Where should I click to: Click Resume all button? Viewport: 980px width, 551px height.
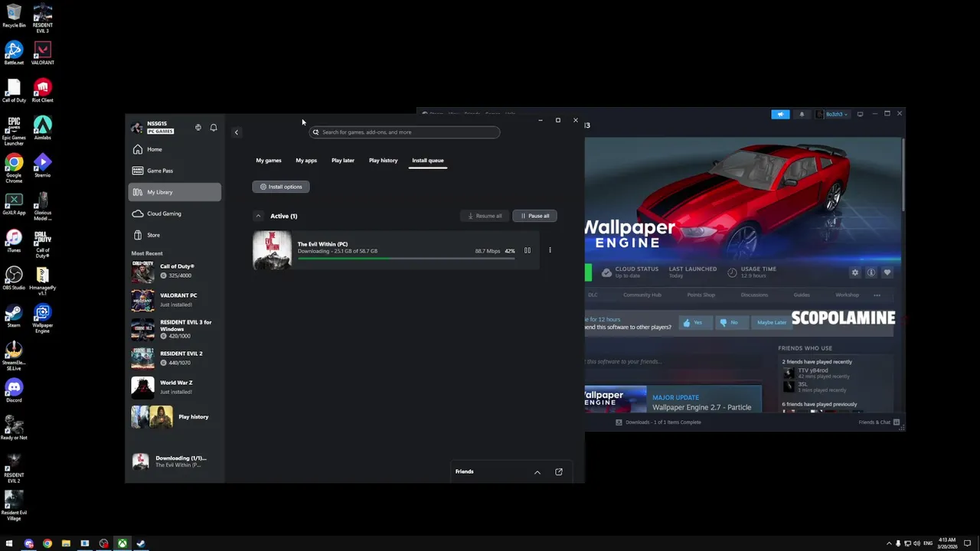tap(485, 216)
